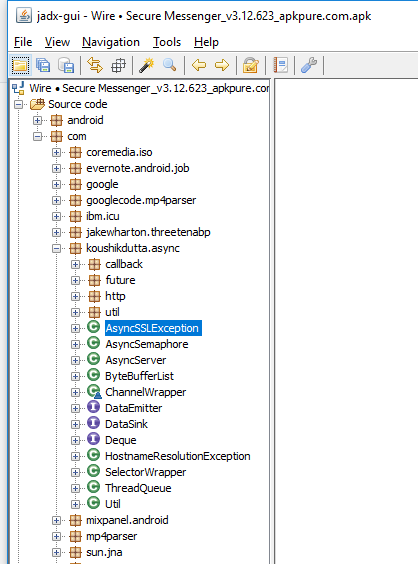The image size is (418, 564).
Task: Click the Deobfuscation toolbar icon
Action: point(250,65)
